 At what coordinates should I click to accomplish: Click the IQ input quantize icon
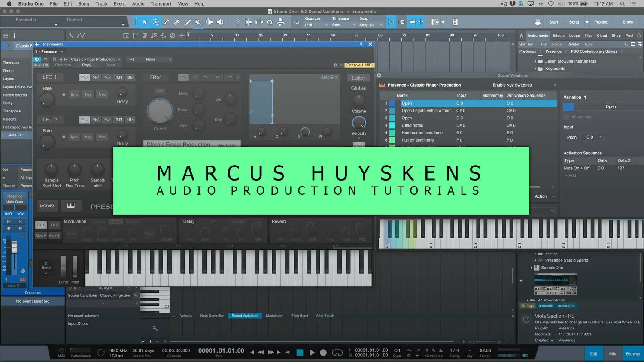click(296, 22)
